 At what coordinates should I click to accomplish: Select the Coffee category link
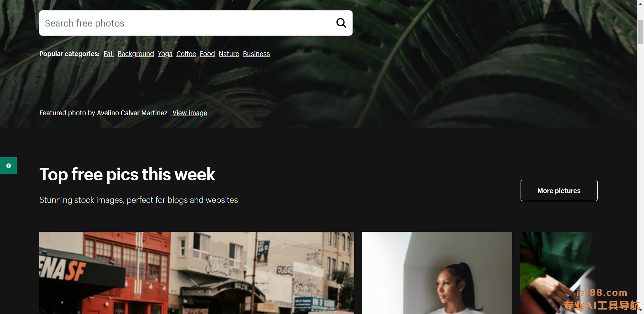point(186,54)
